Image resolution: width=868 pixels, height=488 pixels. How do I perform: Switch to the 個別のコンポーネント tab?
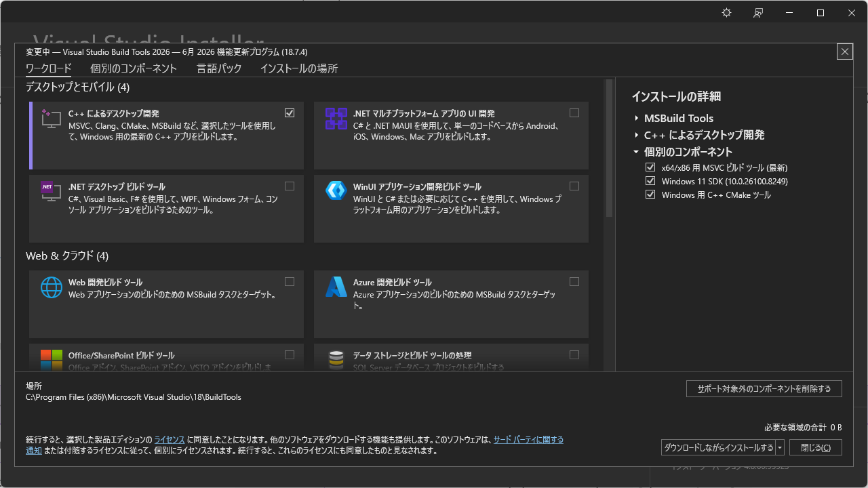pos(134,68)
